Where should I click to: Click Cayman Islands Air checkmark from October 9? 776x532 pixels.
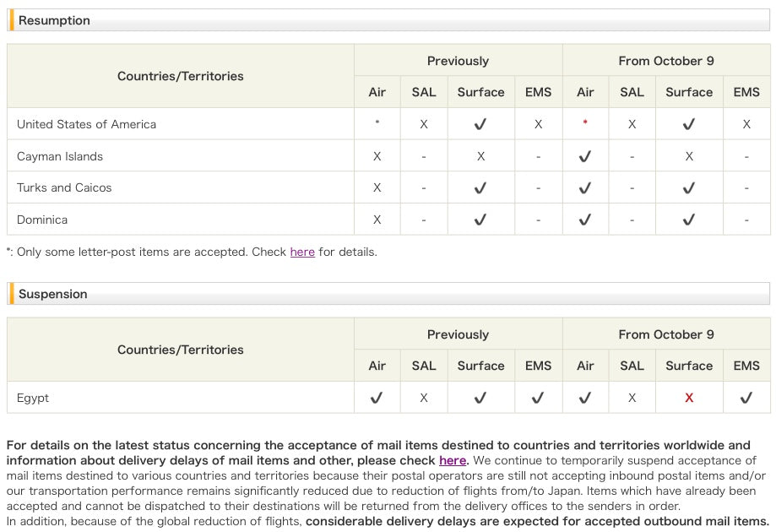(x=585, y=156)
